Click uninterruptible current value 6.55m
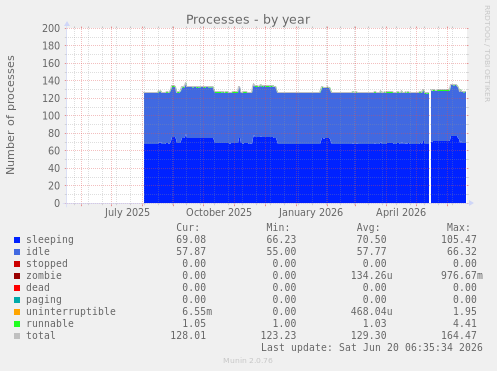This screenshot has width=497, height=371. tap(197, 312)
